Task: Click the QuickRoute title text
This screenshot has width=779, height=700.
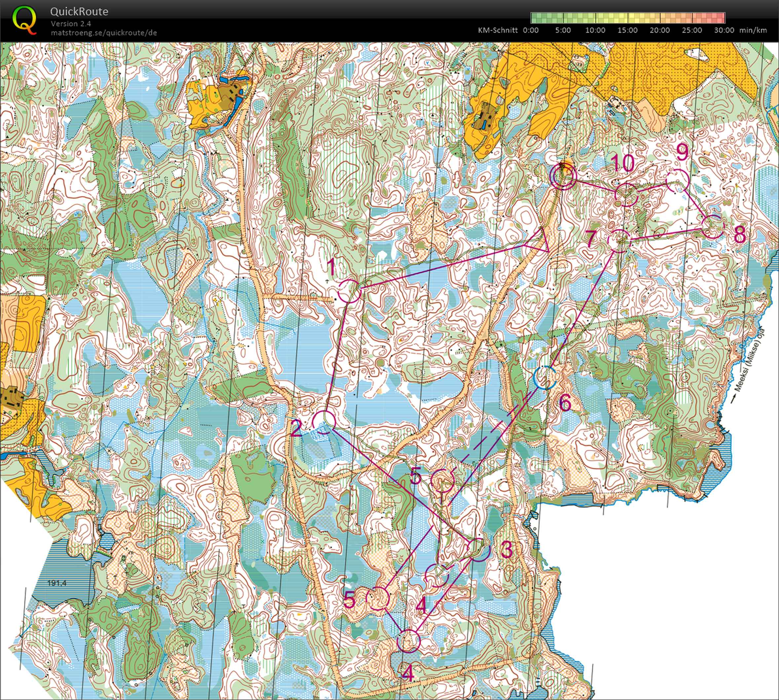Action: 79,12
